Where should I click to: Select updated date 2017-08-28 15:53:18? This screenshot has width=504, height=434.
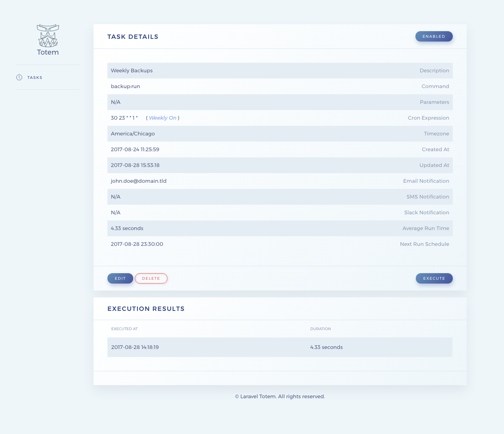135,165
